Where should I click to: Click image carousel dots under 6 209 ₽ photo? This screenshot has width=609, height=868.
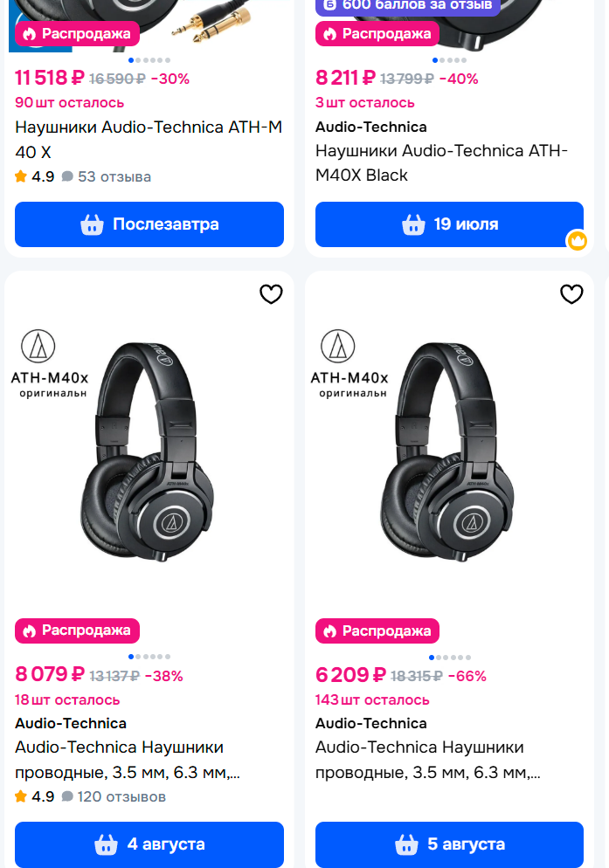point(449,657)
